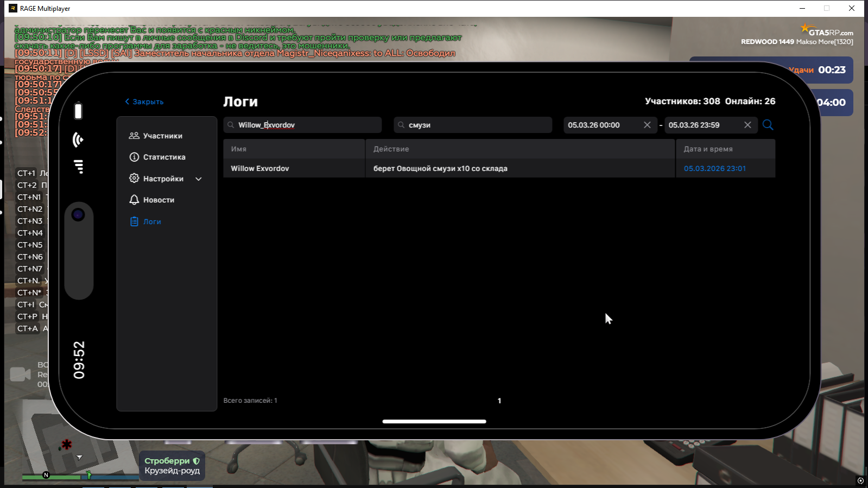Image resolution: width=868 pixels, height=488 pixels.
Task: Click the action search field смузи
Action: click(473, 125)
